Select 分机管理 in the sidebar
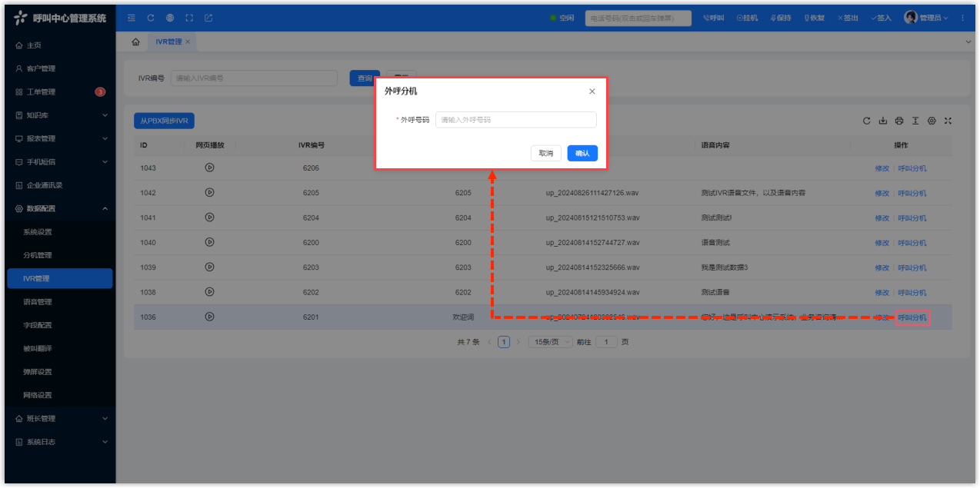Image resolution: width=980 pixels, height=488 pixels. click(38, 255)
